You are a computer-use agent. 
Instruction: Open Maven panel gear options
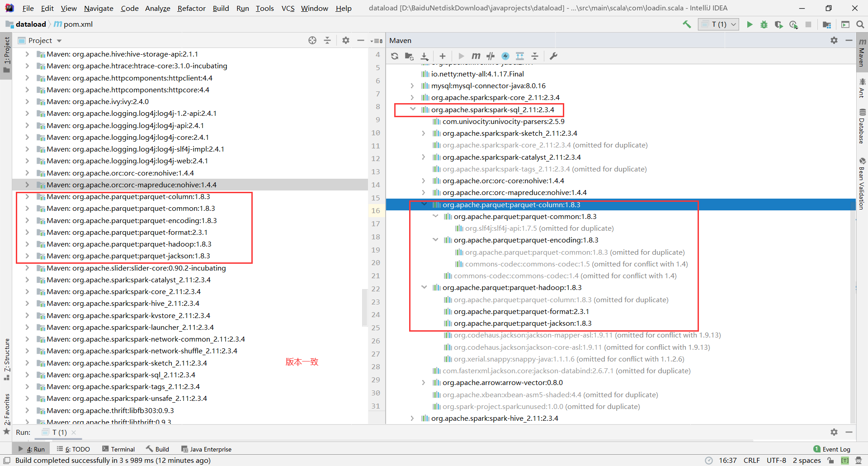834,40
